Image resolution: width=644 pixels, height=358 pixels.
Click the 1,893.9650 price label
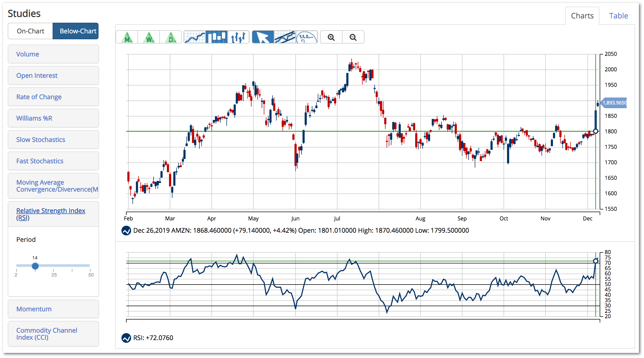(x=614, y=103)
